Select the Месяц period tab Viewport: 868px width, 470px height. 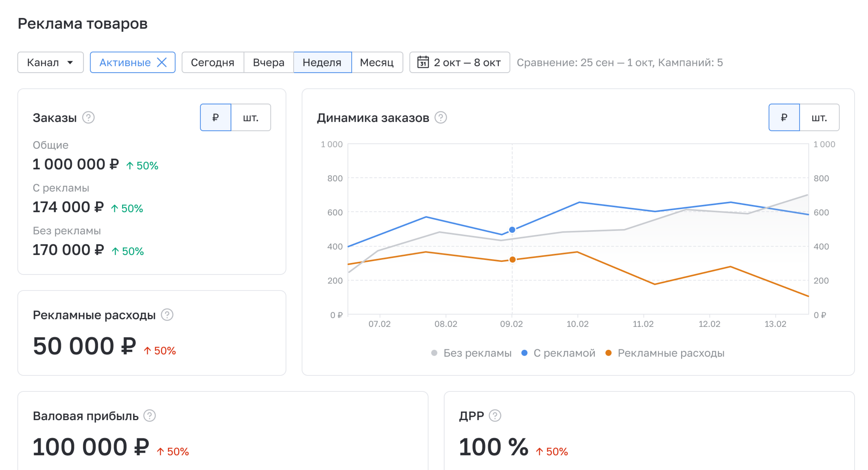(377, 62)
